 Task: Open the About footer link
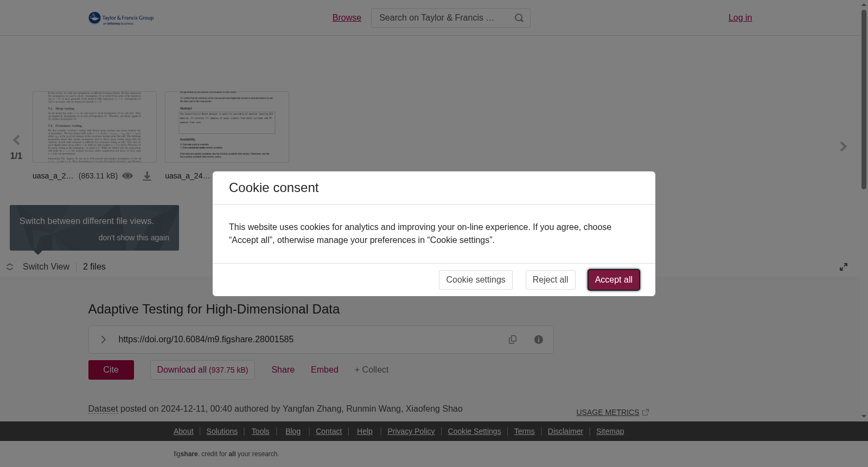[x=183, y=431]
